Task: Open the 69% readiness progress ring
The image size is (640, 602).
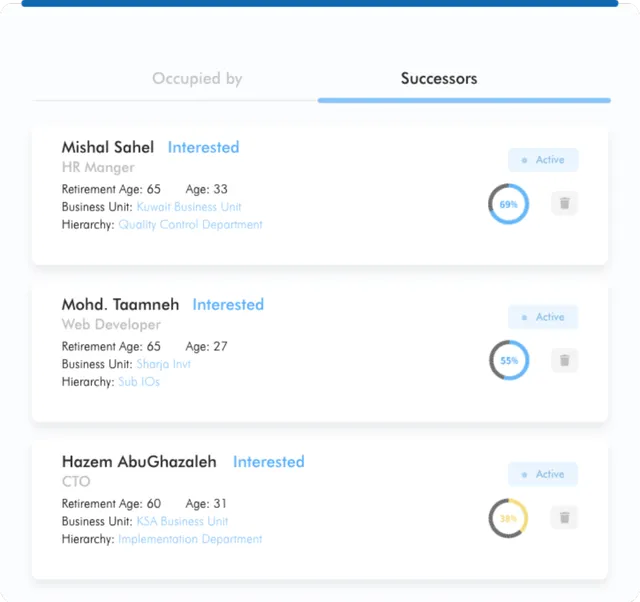Action: [508, 204]
